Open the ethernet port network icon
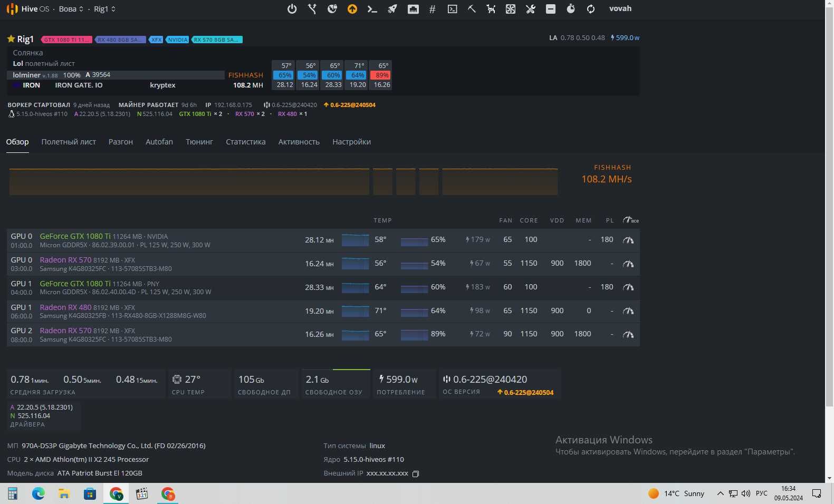The width and height of the screenshot is (834, 504). pos(413,9)
